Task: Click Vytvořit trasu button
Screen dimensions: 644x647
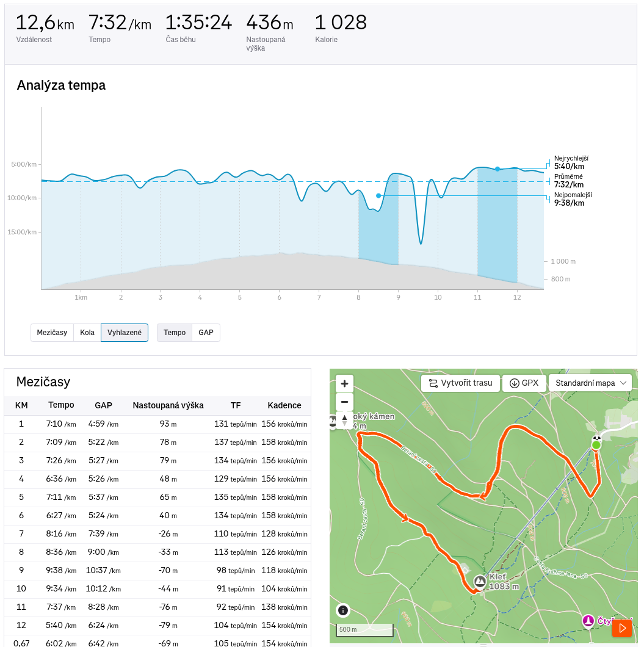Action: (x=460, y=383)
